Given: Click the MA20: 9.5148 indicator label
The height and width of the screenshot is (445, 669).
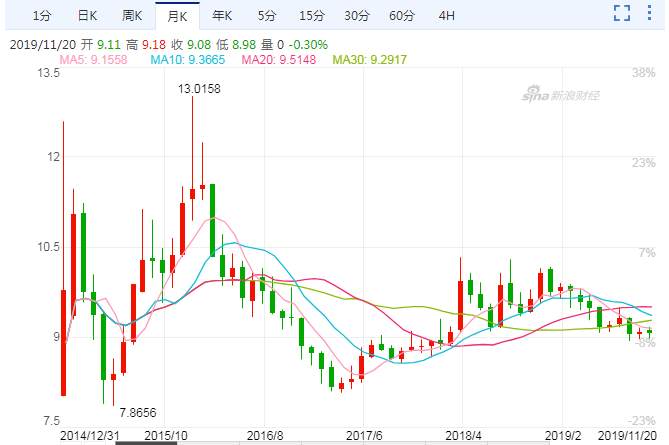Looking at the screenshot, I should (279, 60).
